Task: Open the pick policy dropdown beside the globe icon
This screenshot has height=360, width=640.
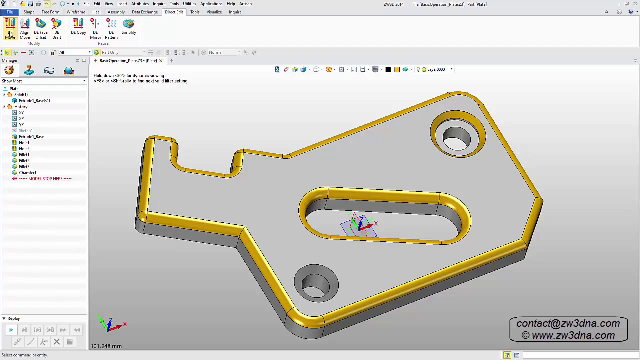Action: (122, 52)
